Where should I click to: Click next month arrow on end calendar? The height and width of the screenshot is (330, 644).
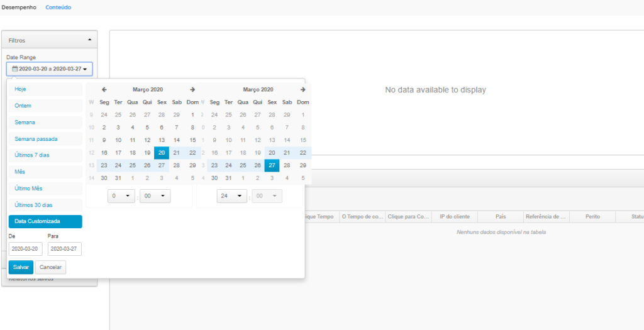pyautogui.click(x=303, y=90)
